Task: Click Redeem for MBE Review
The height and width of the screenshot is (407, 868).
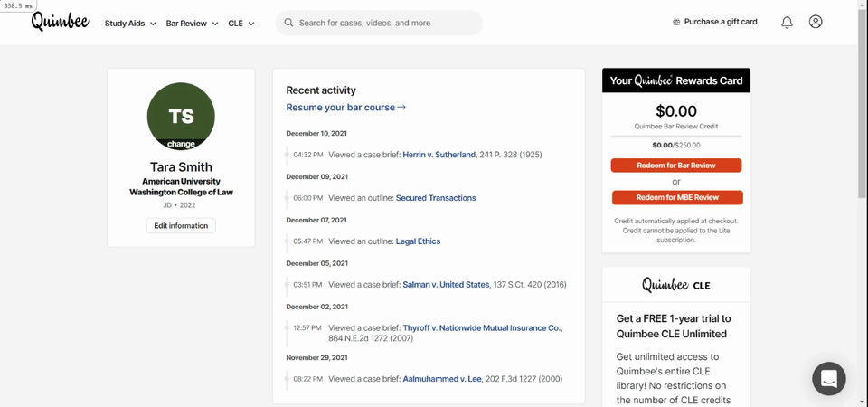Action: point(677,198)
